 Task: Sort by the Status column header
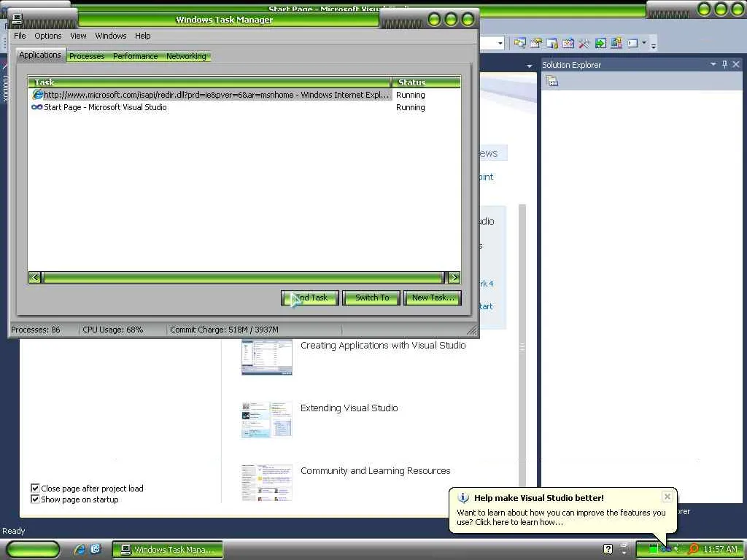click(x=426, y=82)
